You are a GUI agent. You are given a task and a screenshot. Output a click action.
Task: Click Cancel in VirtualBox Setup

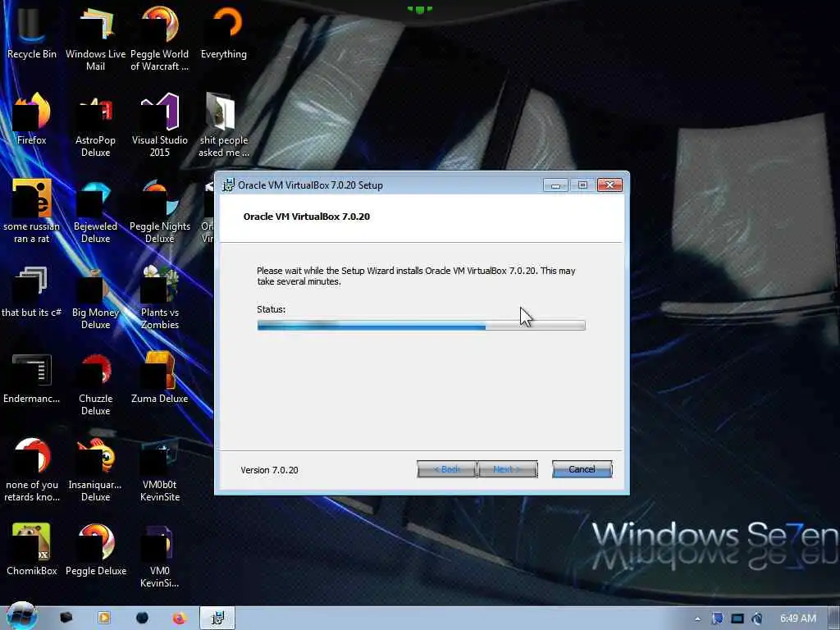tap(582, 469)
